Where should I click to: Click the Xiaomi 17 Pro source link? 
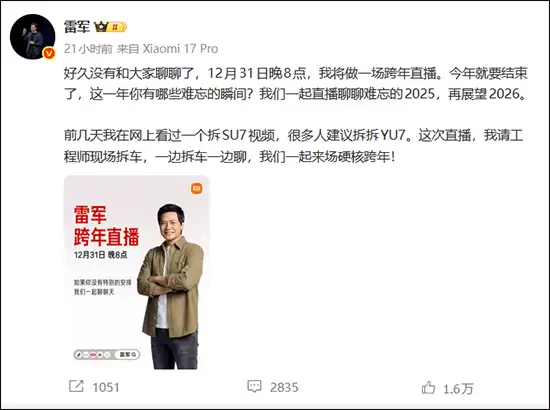[181, 49]
